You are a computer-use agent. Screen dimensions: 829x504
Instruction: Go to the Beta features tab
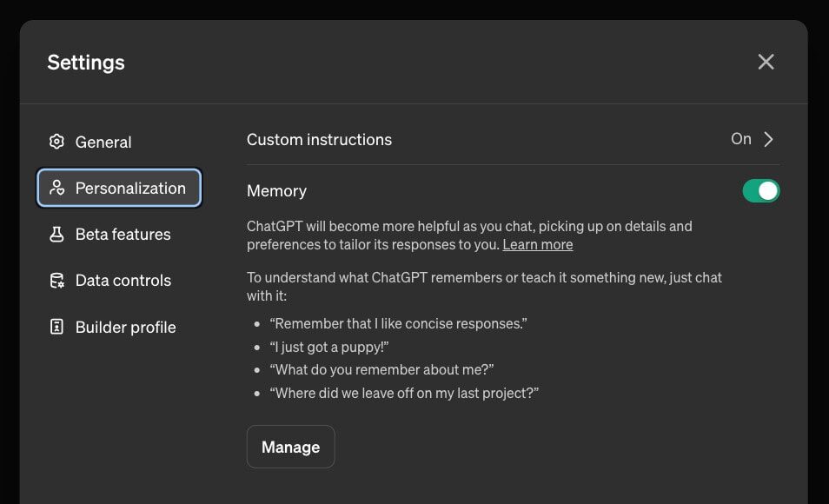[123, 235]
